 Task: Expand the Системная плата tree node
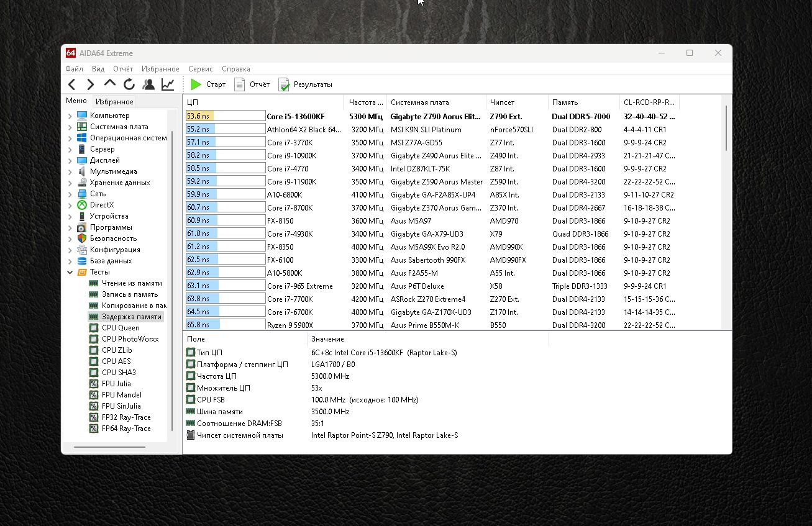tap(70, 127)
